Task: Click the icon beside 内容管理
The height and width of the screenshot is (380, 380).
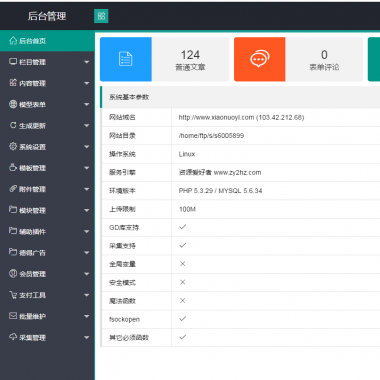Action: click(x=13, y=83)
